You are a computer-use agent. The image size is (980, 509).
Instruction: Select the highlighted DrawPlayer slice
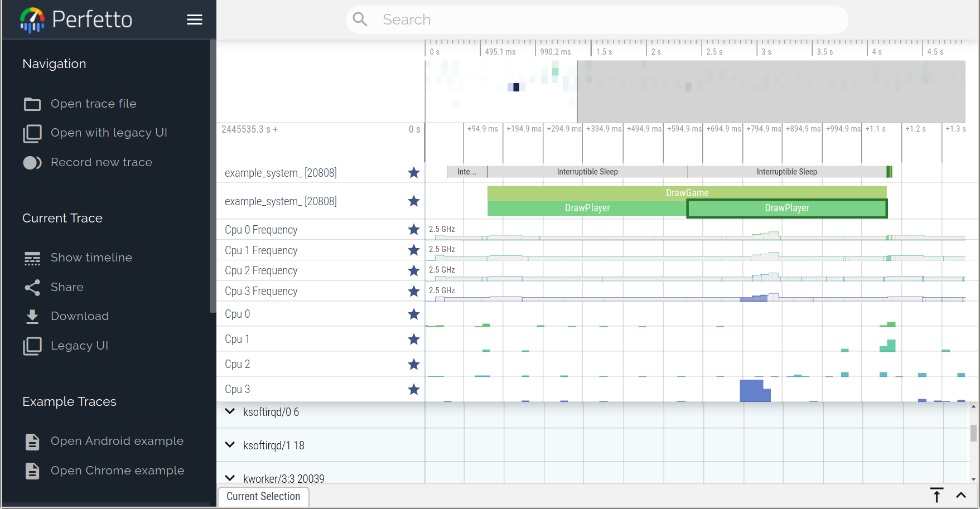click(786, 208)
